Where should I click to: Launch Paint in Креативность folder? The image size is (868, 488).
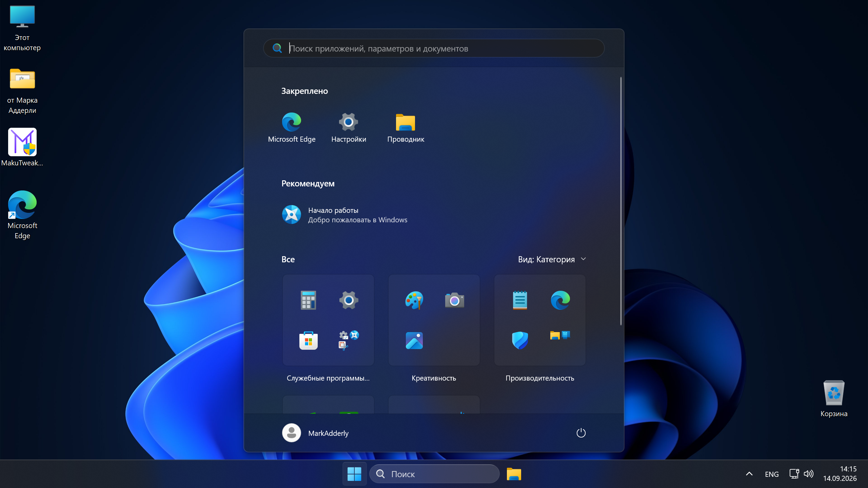click(414, 300)
